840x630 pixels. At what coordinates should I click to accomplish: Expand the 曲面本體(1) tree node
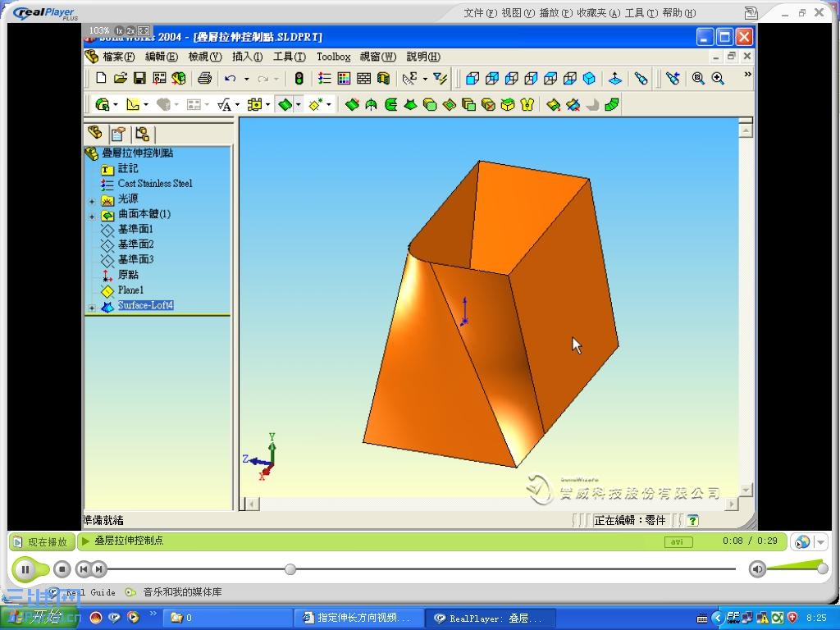pos(92,217)
